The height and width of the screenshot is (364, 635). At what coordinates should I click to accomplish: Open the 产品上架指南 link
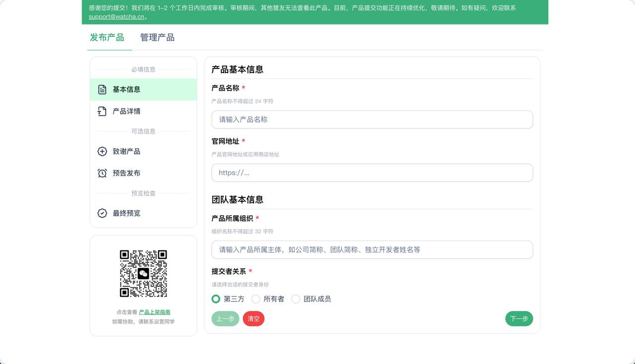click(155, 312)
